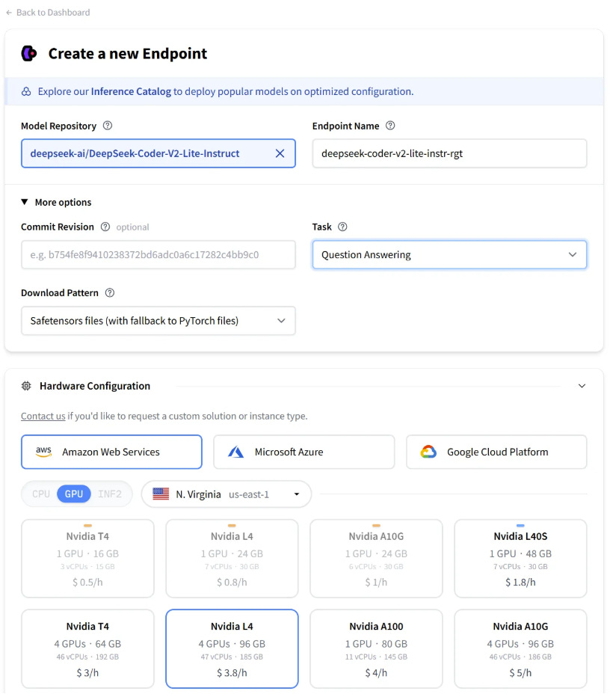This screenshot has height=700, width=610.
Task: Select Nvidia L4 4 GPUs 96 GB card
Action: [x=232, y=648]
